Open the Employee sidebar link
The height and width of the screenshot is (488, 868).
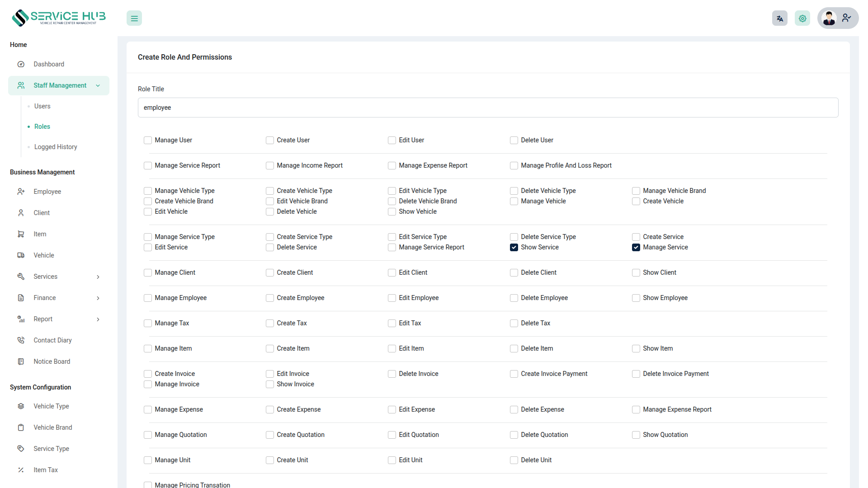(x=47, y=192)
